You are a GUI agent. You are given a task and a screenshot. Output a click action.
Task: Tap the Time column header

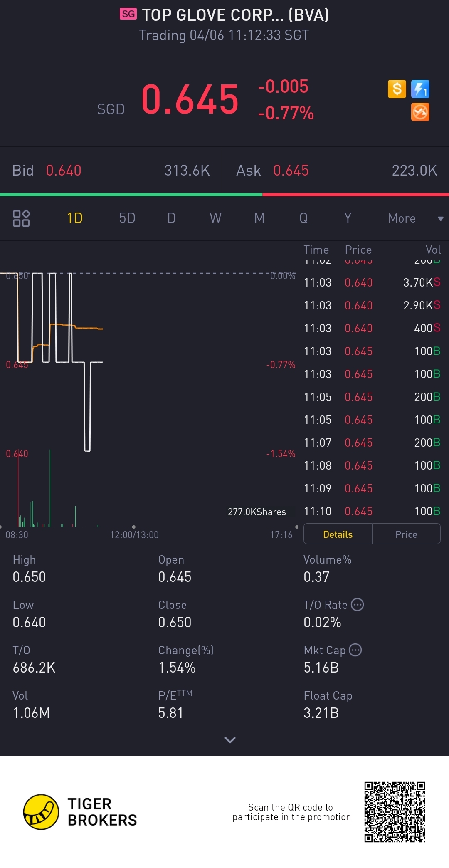(316, 250)
